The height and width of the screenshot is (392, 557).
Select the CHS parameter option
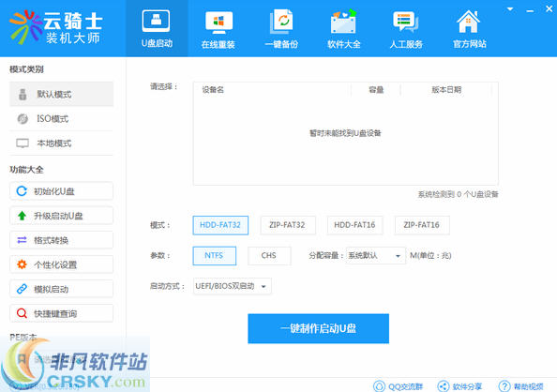(269, 255)
